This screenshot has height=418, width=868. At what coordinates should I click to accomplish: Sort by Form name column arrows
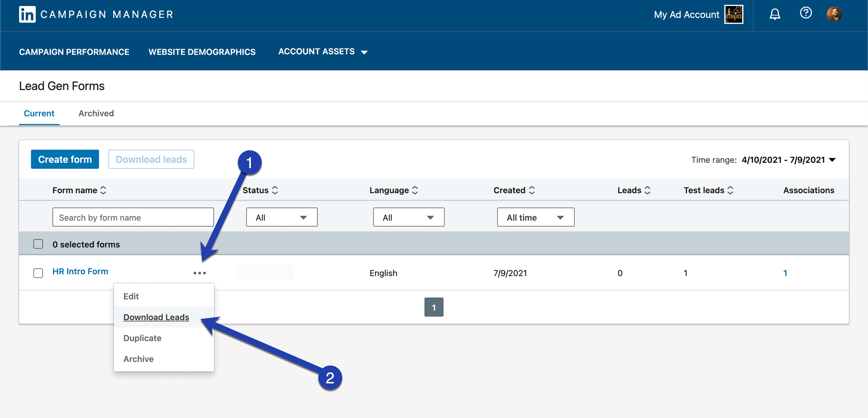(103, 190)
